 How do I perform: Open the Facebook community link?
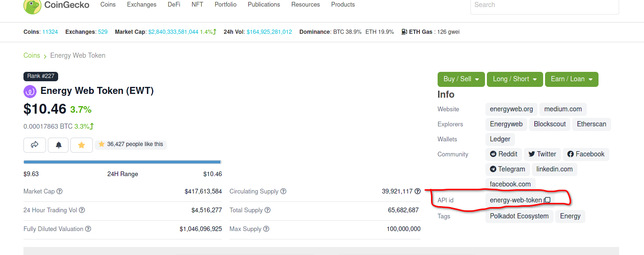coord(586,154)
